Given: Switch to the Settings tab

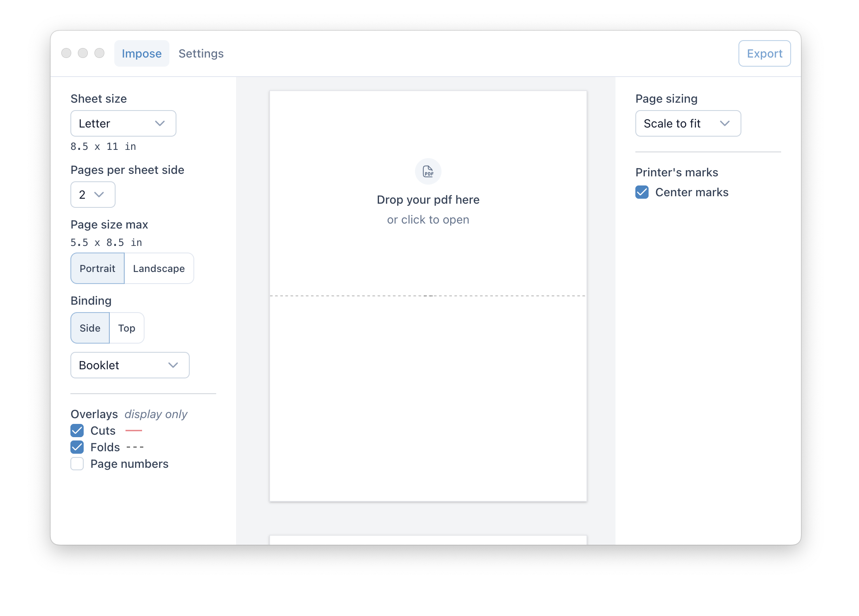Looking at the screenshot, I should coord(201,53).
